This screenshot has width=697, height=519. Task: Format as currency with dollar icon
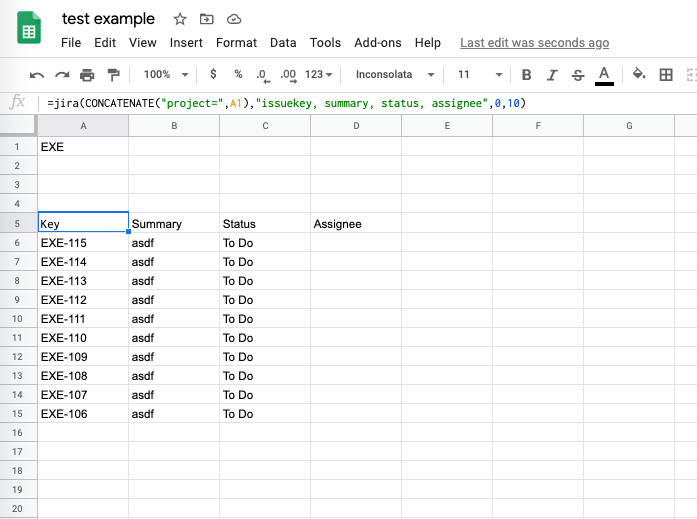(213, 74)
